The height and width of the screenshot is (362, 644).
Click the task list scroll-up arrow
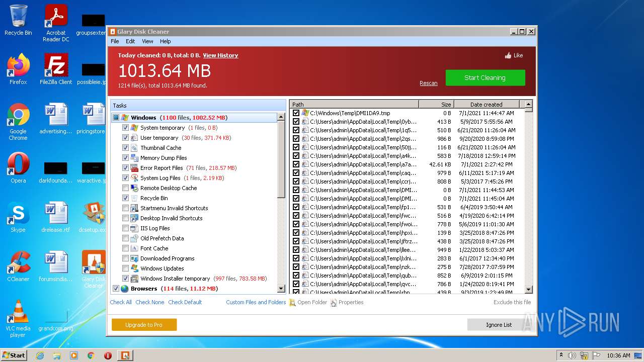coord(281,117)
